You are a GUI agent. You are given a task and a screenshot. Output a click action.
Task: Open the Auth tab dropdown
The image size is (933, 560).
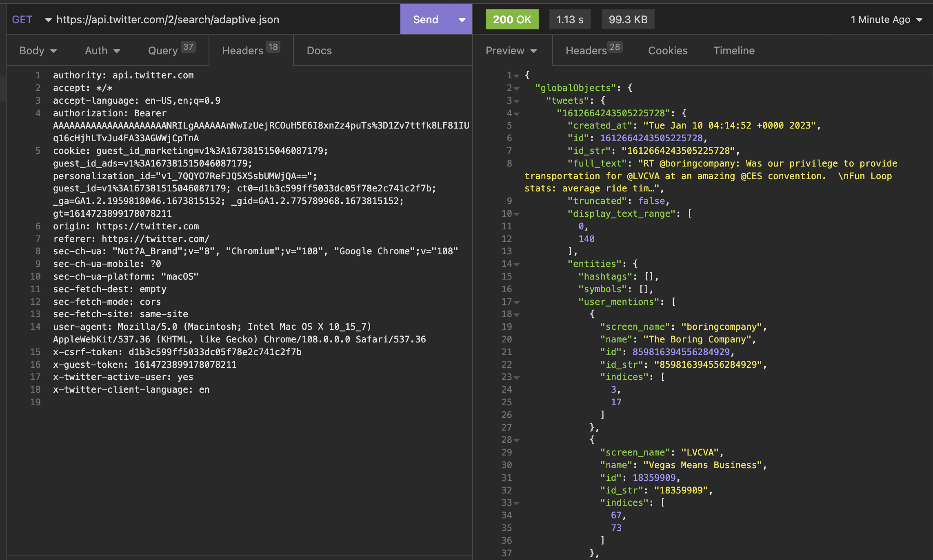(102, 51)
